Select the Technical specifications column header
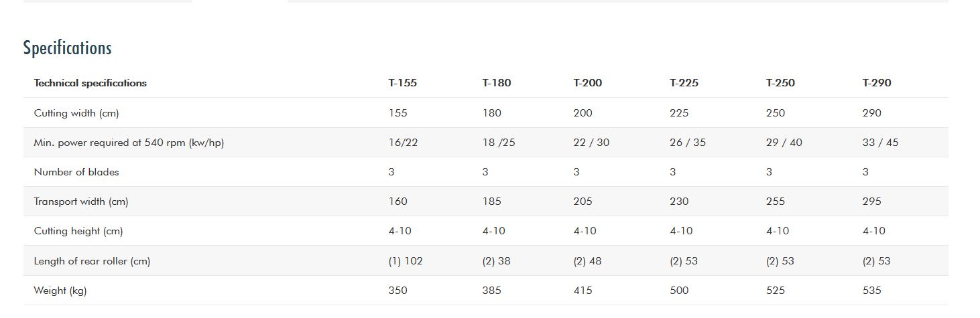This screenshot has height=318, width=980. pos(90,83)
